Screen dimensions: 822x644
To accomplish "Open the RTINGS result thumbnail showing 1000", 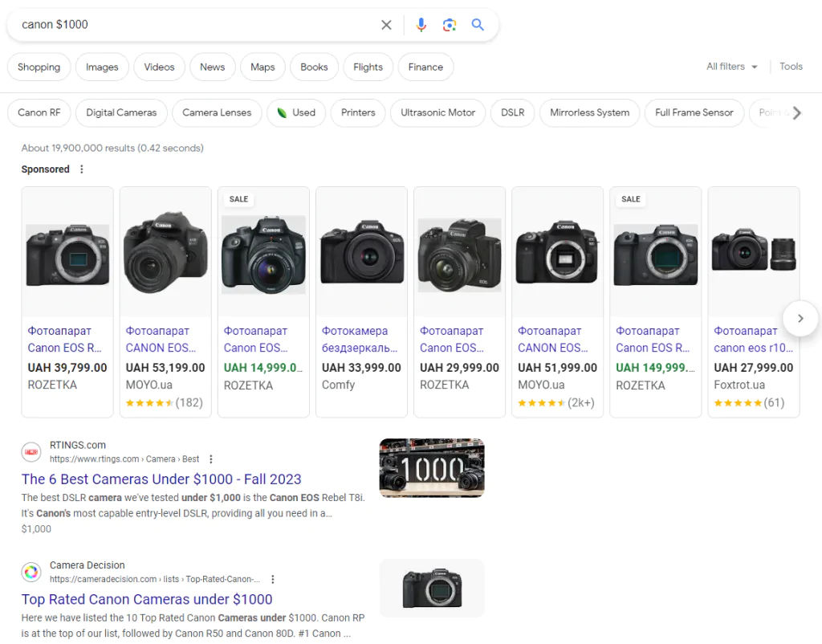I will [432, 468].
